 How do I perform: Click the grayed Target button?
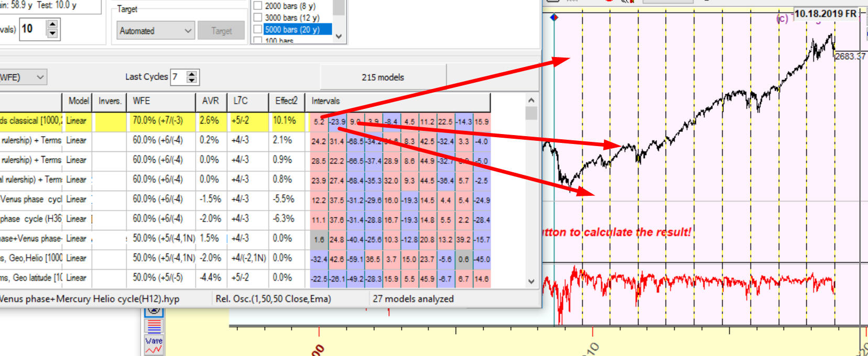221,31
